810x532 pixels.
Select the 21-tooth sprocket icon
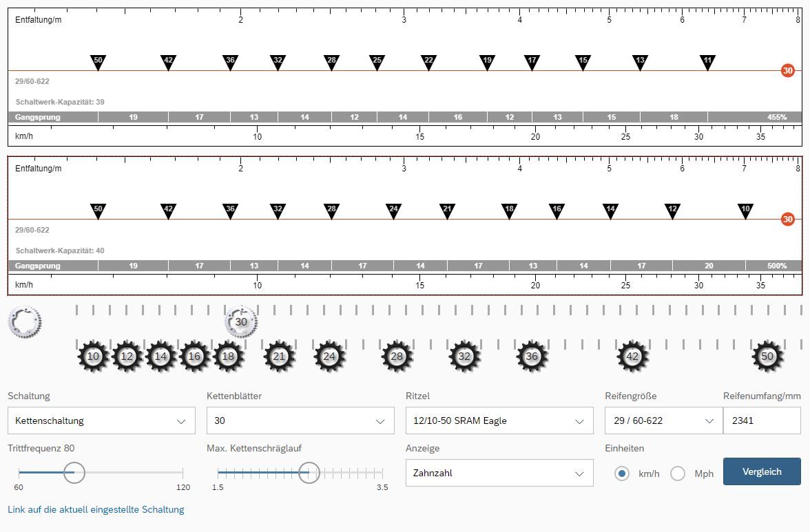(x=279, y=357)
